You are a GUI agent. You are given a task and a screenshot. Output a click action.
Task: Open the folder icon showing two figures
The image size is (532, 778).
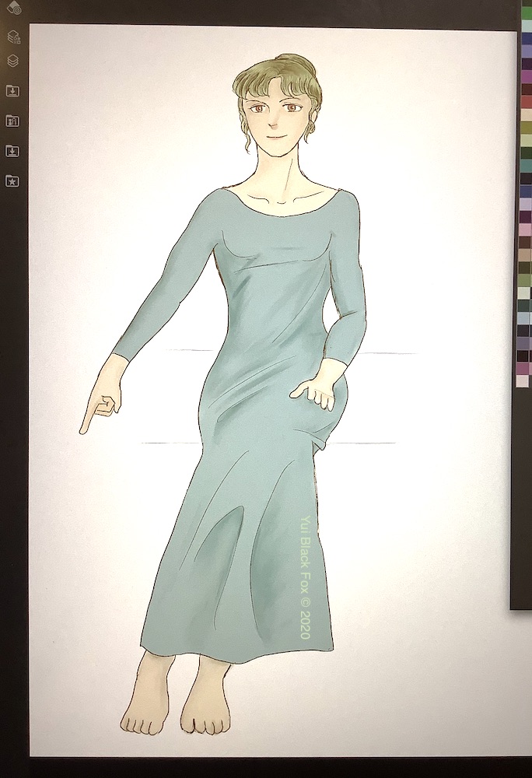[12, 121]
